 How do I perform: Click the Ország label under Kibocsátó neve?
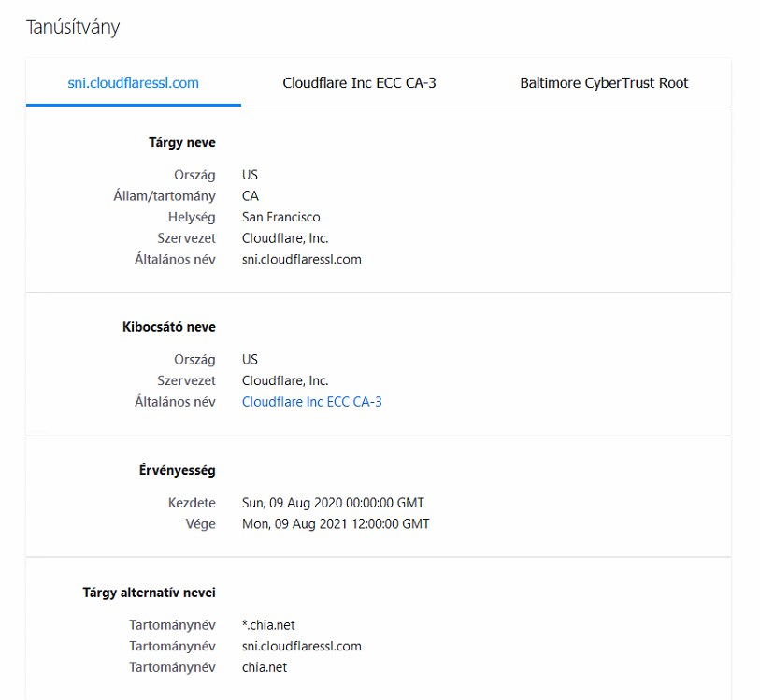click(194, 360)
